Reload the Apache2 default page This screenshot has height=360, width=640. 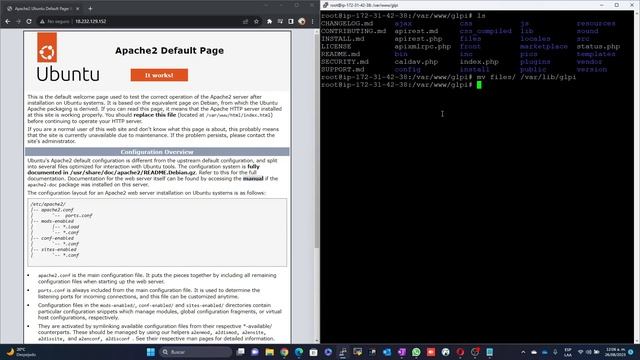(x=29, y=21)
